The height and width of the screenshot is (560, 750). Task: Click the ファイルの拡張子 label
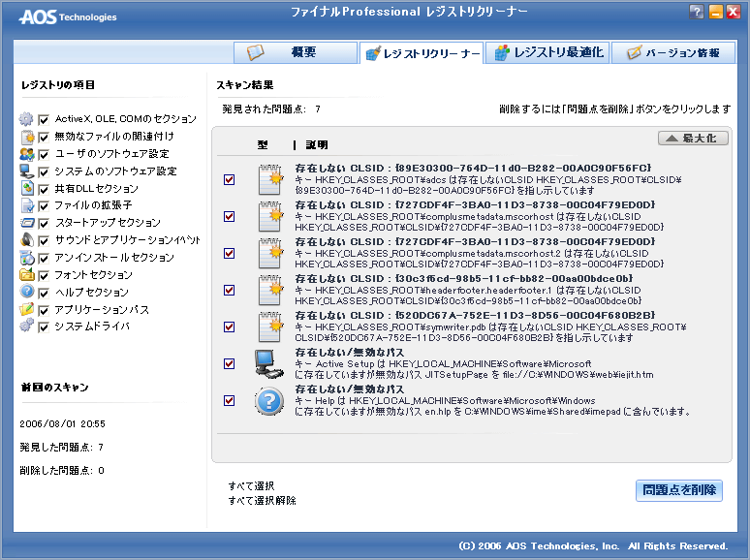coord(93,205)
